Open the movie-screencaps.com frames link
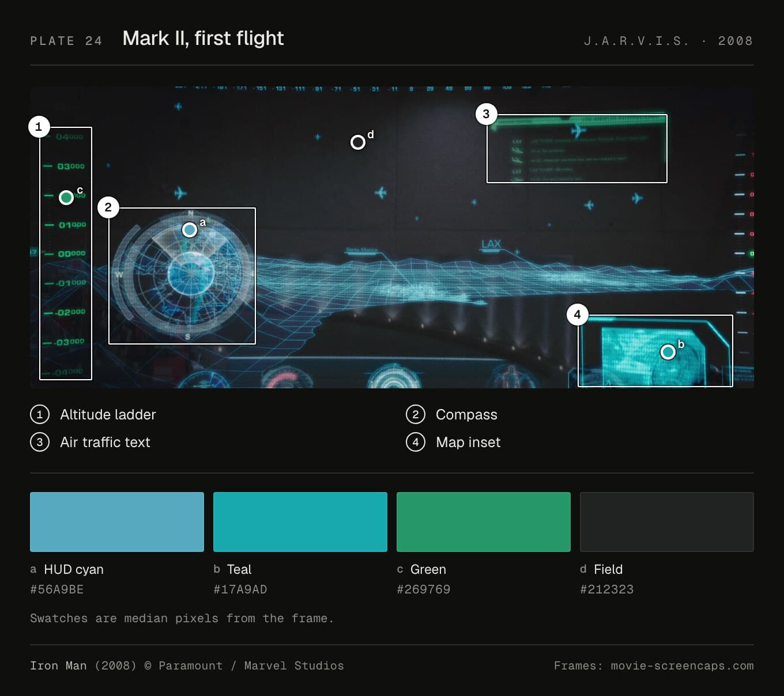The height and width of the screenshot is (696, 784). (x=682, y=665)
